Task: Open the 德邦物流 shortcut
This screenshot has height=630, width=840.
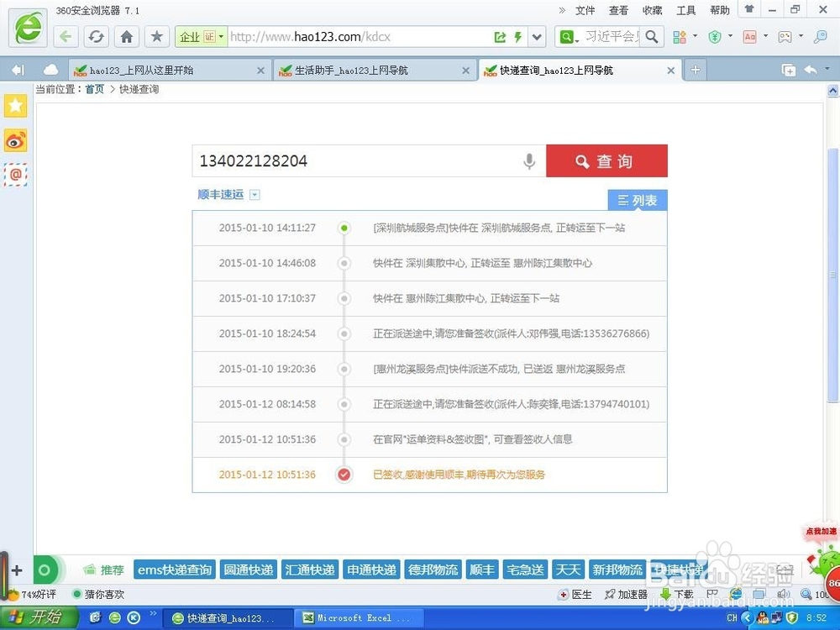Action: tap(433, 570)
